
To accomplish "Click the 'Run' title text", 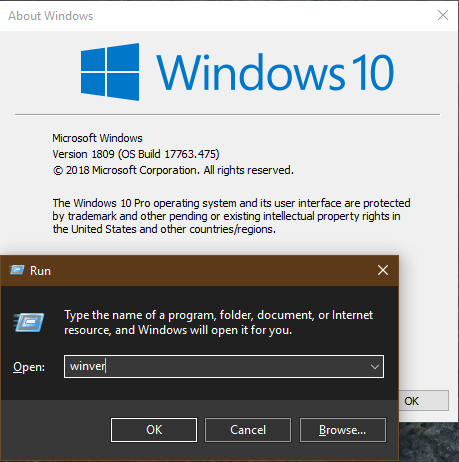I will (x=40, y=271).
